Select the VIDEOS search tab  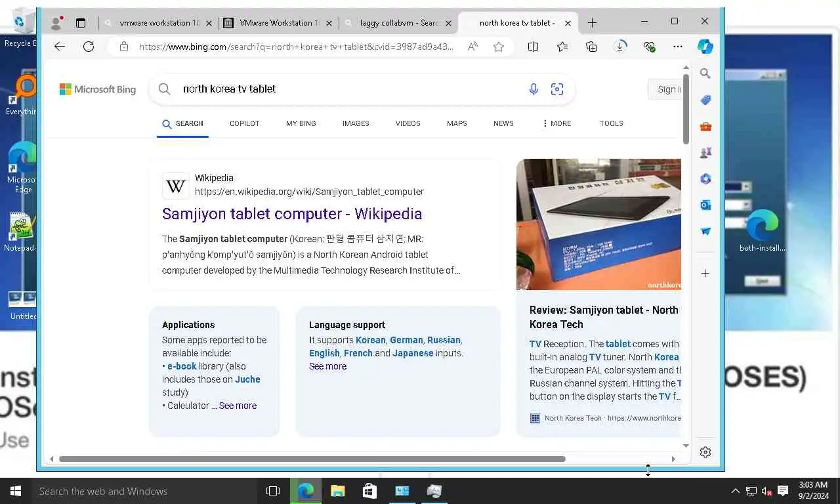408,123
